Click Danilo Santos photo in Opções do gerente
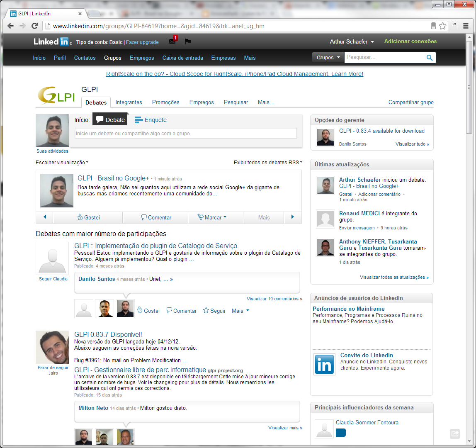The image size is (476, 448). point(325,137)
